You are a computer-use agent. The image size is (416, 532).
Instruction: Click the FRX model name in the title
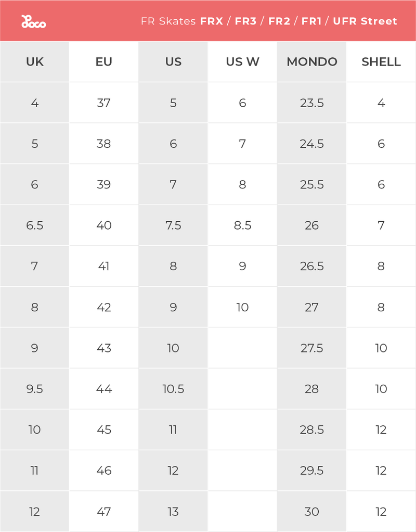click(x=211, y=21)
